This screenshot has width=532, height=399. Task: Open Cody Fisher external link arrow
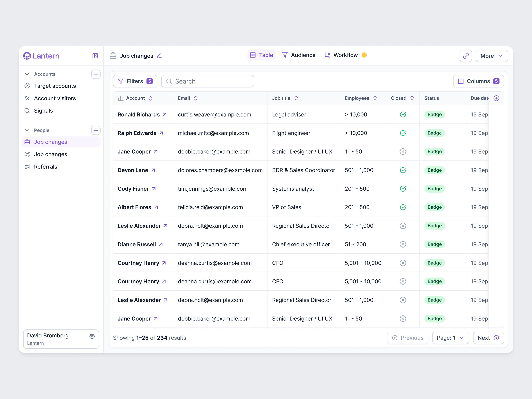click(154, 189)
